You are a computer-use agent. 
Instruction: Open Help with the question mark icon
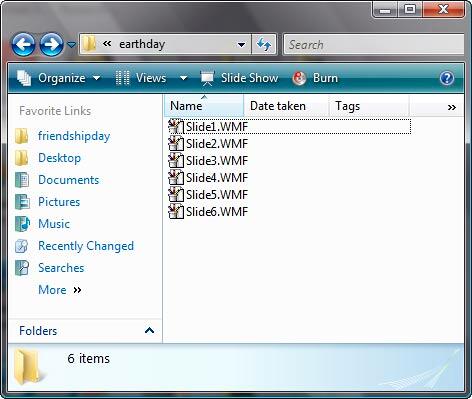447,78
